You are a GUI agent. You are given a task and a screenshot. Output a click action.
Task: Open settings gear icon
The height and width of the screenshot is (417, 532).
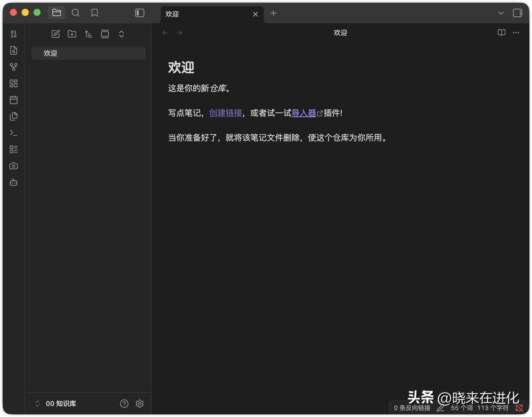tap(139, 404)
